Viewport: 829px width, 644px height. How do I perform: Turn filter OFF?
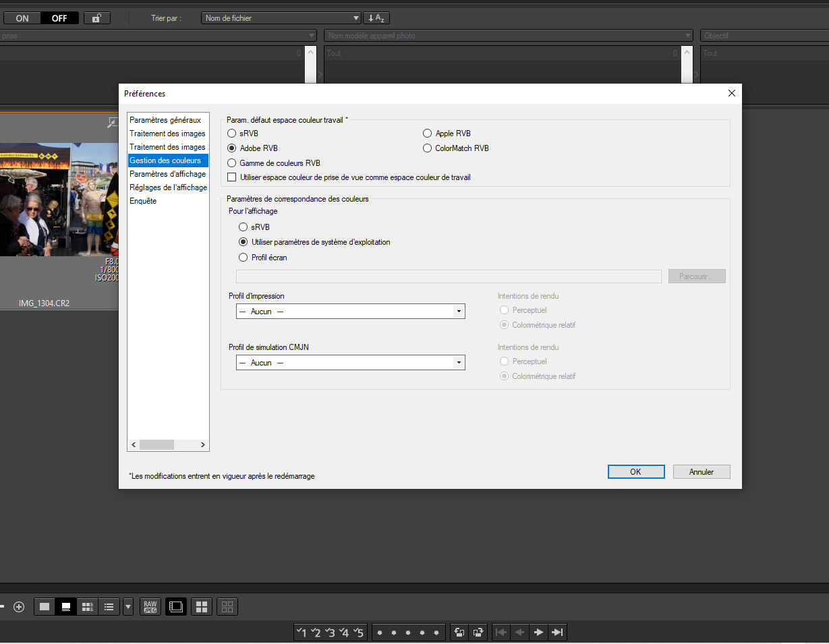click(59, 18)
